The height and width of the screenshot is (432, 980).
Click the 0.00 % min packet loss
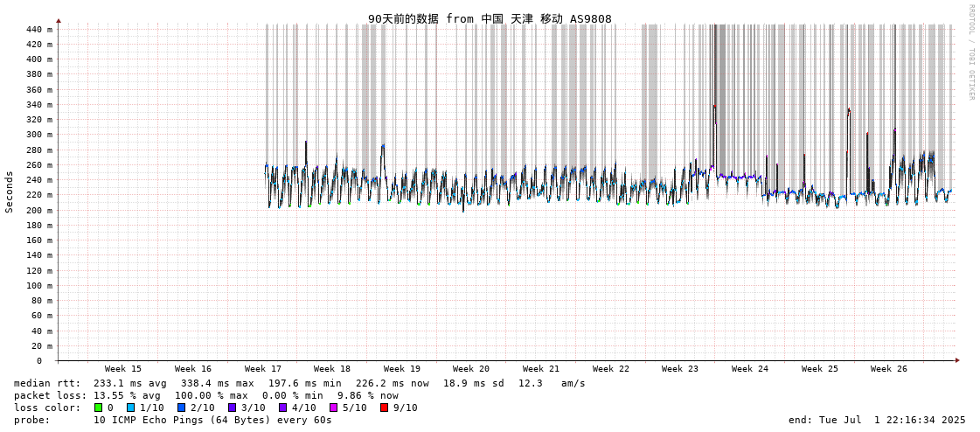[x=295, y=396]
